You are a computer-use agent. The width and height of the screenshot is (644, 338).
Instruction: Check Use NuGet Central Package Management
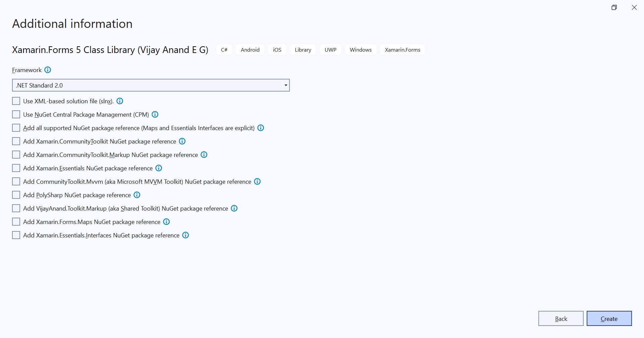point(16,114)
